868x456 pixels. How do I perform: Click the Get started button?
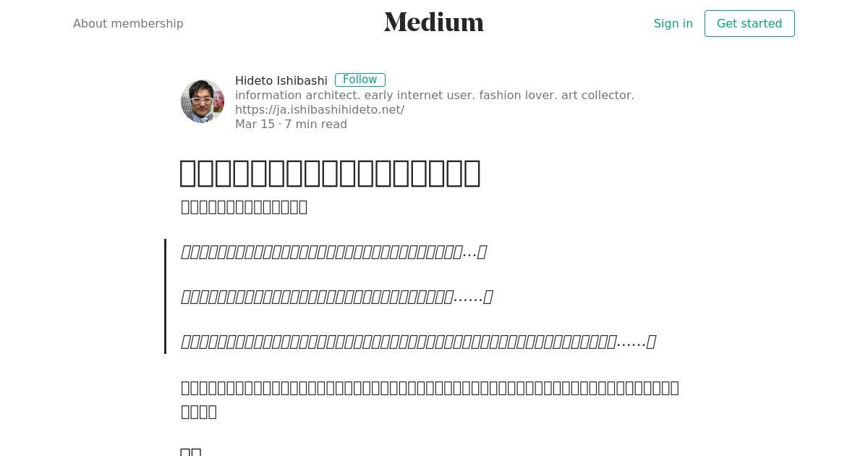tap(749, 23)
